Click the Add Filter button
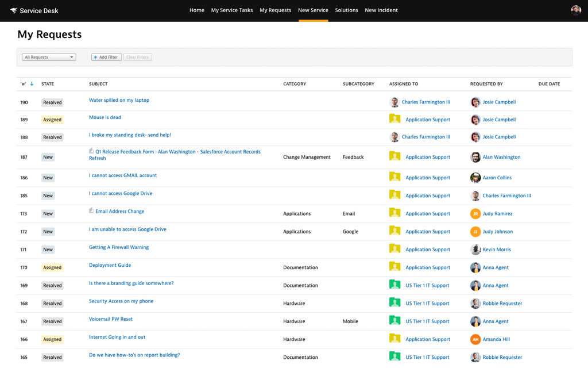Viewport: 588px width, 368px height. (x=106, y=57)
